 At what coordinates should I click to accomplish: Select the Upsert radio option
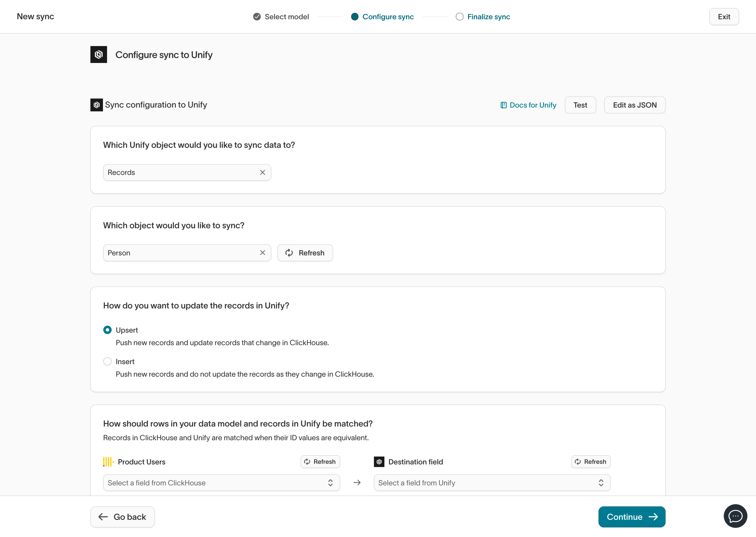click(107, 330)
